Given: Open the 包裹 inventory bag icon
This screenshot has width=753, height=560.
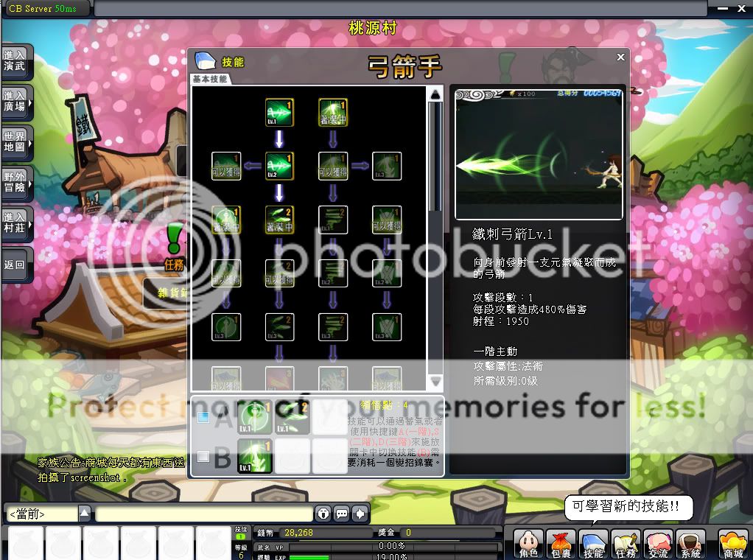Looking at the screenshot, I should tap(561, 544).
